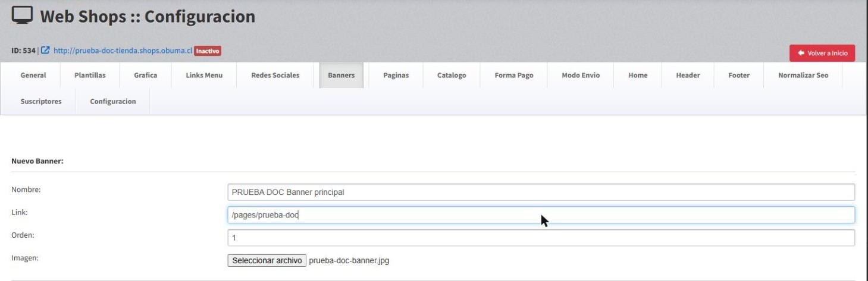Click the Seleccionar archivo button
Image resolution: width=868 pixels, height=281 pixels.
pyautogui.click(x=267, y=260)
